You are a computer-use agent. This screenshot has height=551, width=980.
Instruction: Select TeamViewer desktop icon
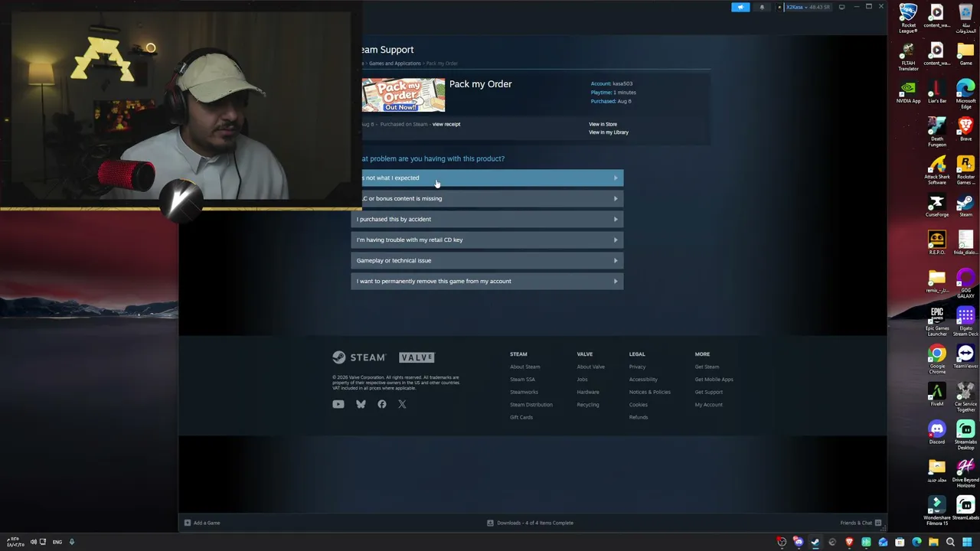[965, 357]
